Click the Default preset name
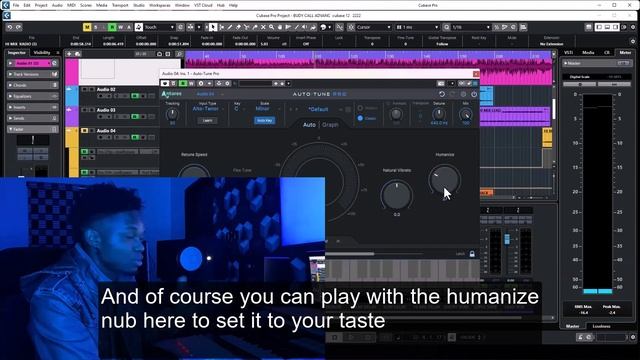Screen dimensions: 640x360 pyautogui.click(x=318, y=109)
